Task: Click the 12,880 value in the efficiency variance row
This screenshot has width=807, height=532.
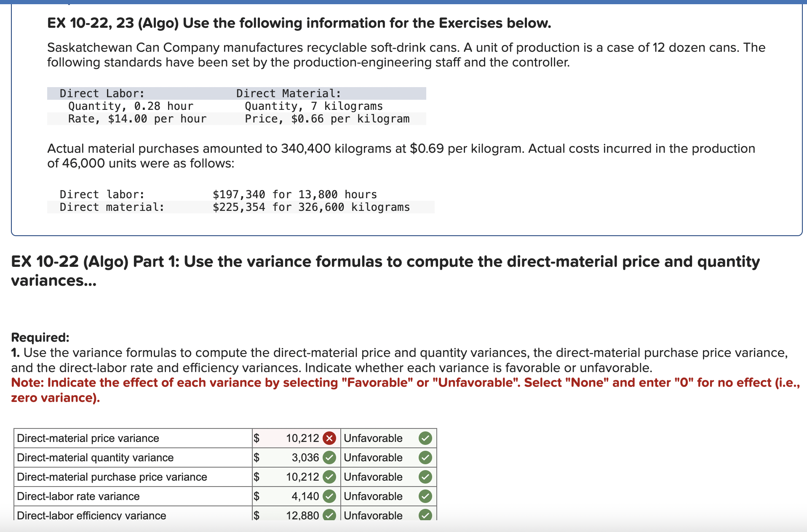Action: (x=302, y=515)
